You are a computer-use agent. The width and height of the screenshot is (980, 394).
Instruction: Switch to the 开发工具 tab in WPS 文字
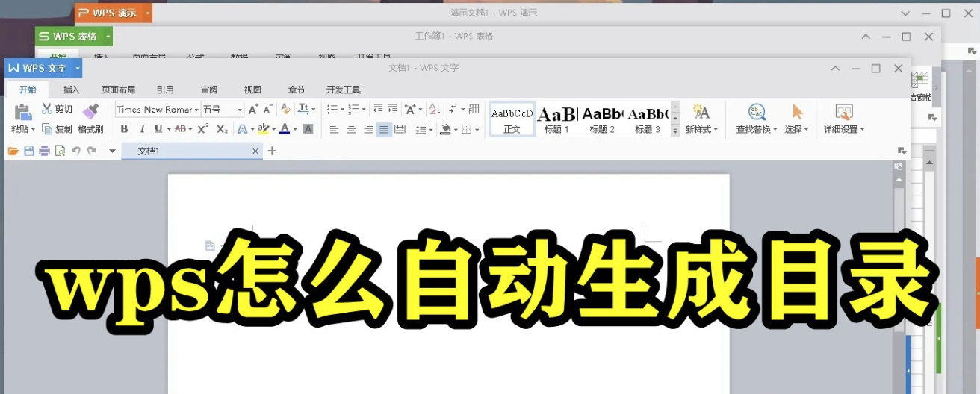[344, 90]
